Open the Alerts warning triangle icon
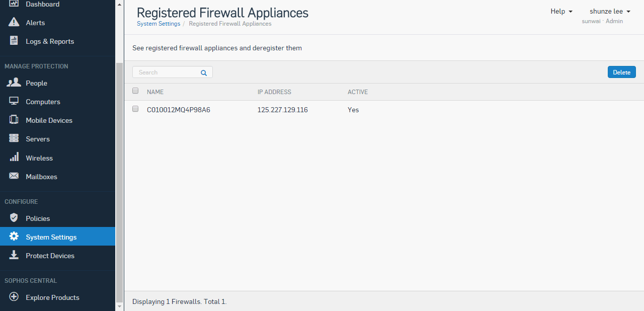The width and height of the screenshot is (644, 311). tap(14, 23)
